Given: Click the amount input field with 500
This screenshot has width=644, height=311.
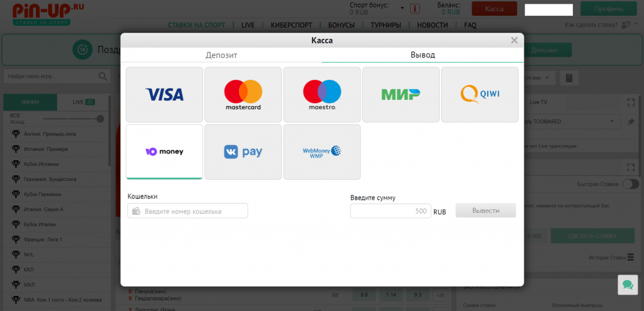Looking at the screenshot, I should 391,211.
